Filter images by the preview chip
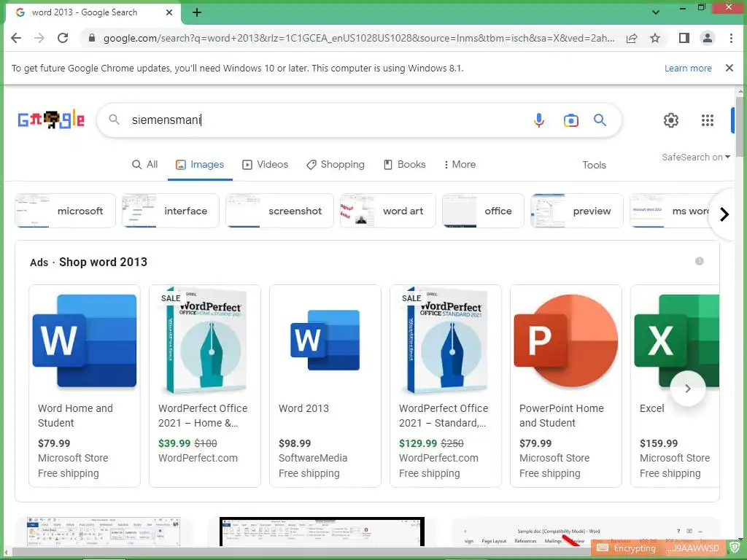Screen dimensions: 747x560 click(576, 211)
